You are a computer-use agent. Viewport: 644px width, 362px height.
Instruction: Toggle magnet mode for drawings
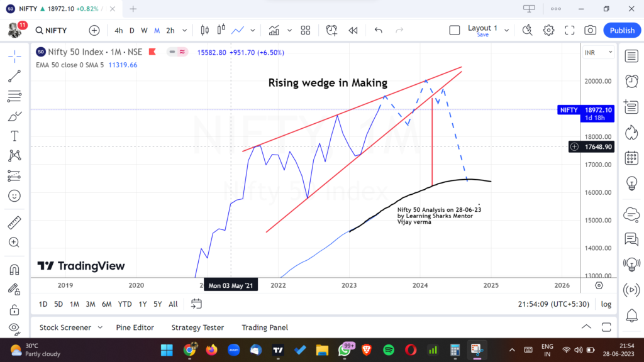pyautogui.click(x=14, y=269)
